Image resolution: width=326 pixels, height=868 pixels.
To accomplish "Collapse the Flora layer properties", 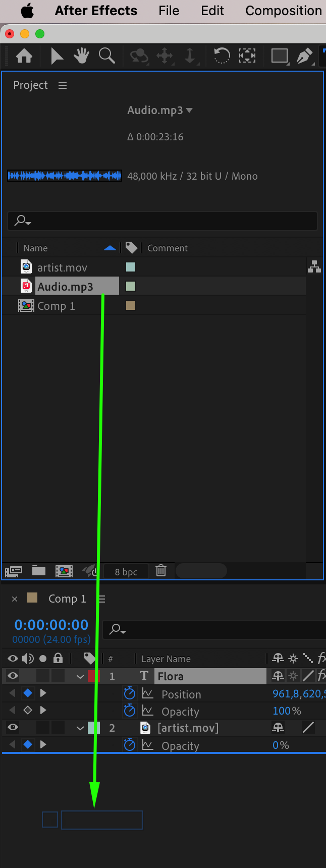I will click(x=80, y=676).
